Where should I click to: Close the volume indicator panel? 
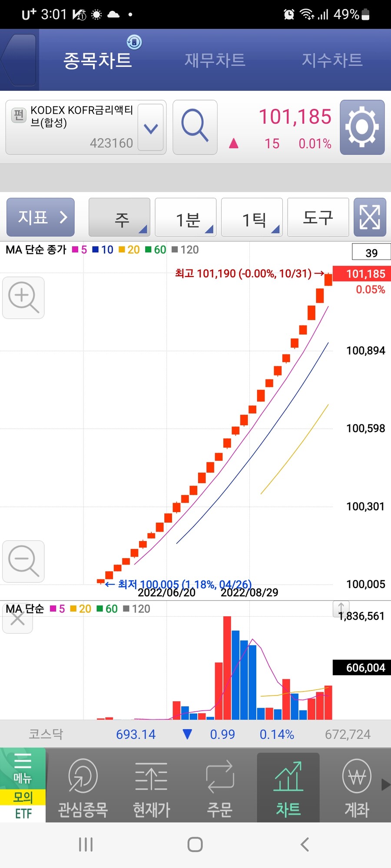[x=17, y=618]
